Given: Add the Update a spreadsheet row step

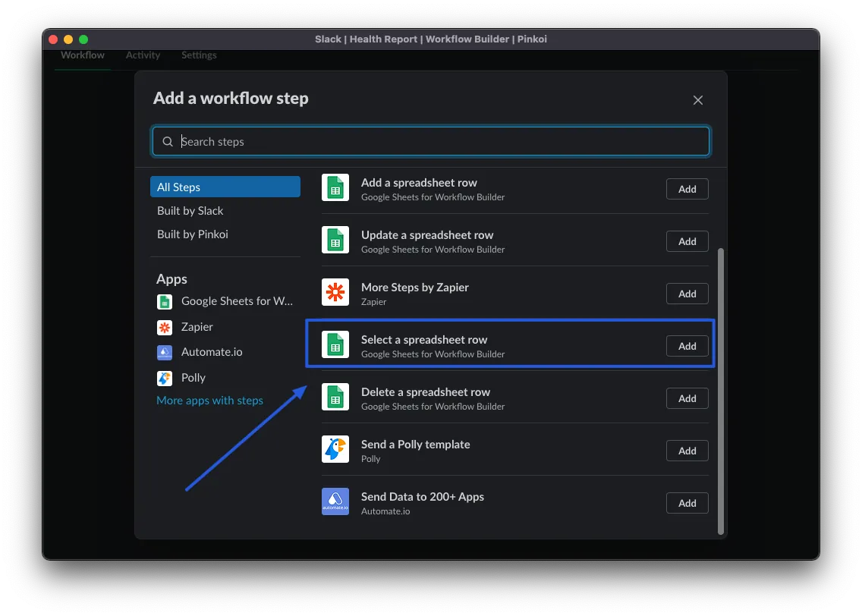Looking at the screenshot, I should 687,241.
